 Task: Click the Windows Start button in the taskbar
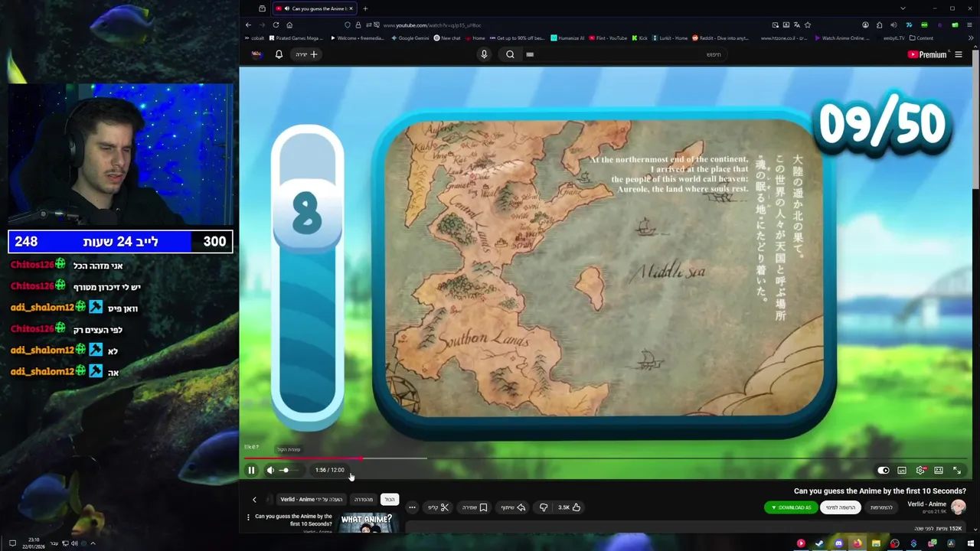click(970, 543)
